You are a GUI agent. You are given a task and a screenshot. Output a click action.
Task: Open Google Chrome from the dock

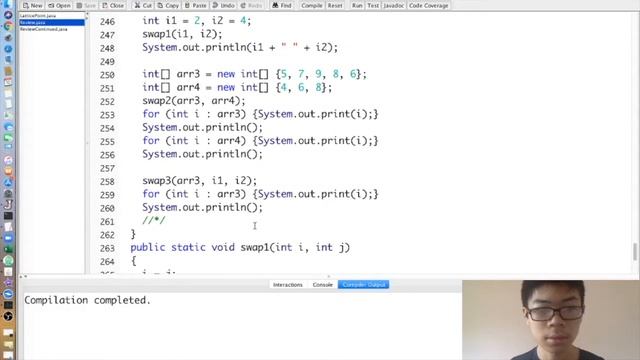point(8,26)
